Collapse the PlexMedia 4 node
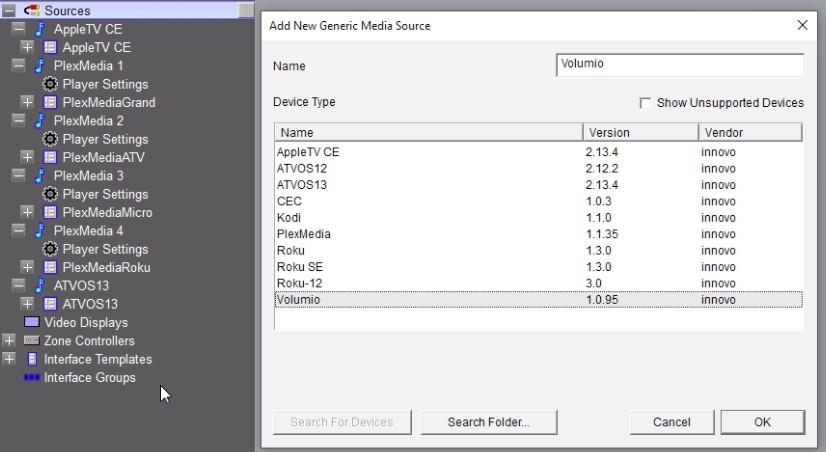The image size is (826, 452). pos(18,230)
